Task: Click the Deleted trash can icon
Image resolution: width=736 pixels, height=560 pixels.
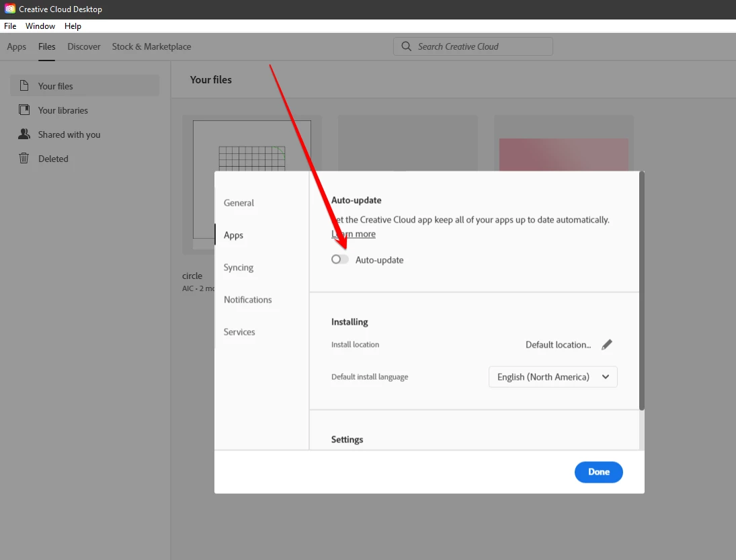Action: tap(24, 158)
